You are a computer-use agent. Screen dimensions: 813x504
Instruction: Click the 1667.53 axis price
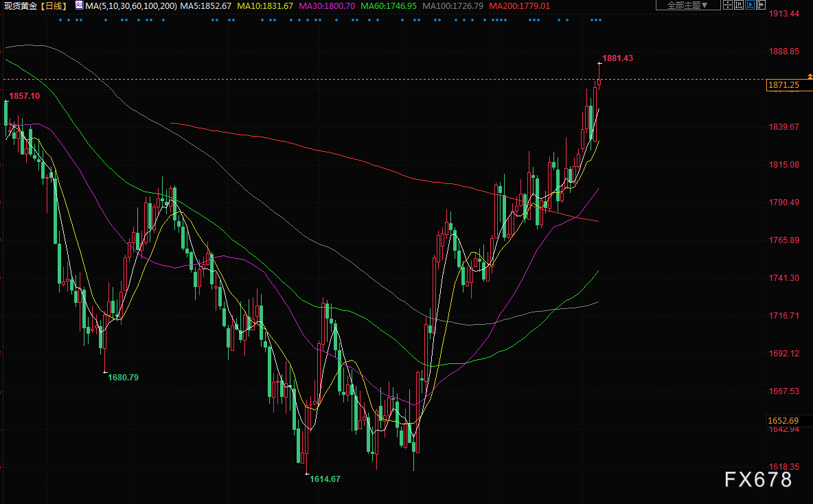tap(784, 391)
